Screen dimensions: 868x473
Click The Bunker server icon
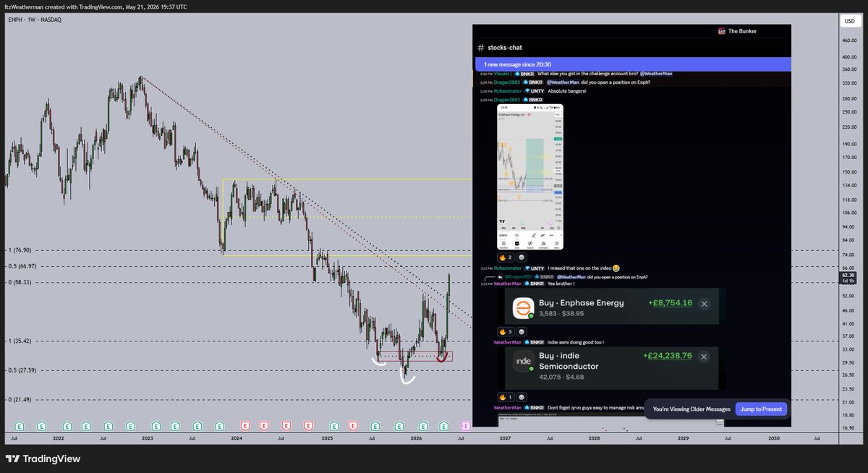click(x=720, y=31)
